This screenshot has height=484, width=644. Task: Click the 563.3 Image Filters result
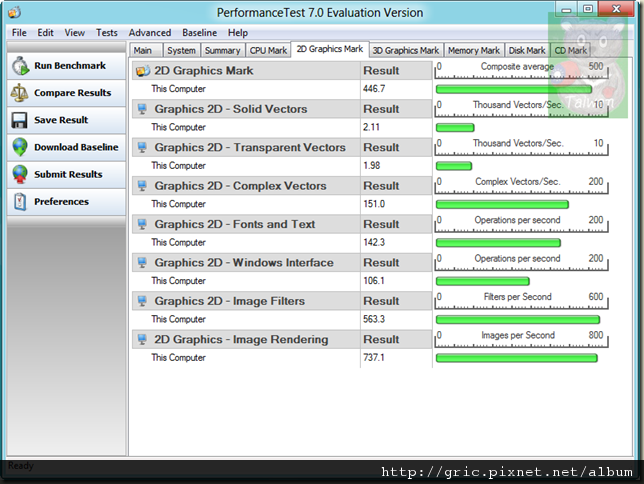click(x=374, y=319)
